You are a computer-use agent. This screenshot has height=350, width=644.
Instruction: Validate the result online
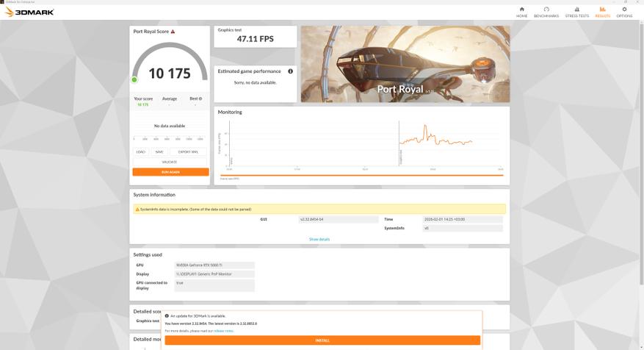point(170,162)
